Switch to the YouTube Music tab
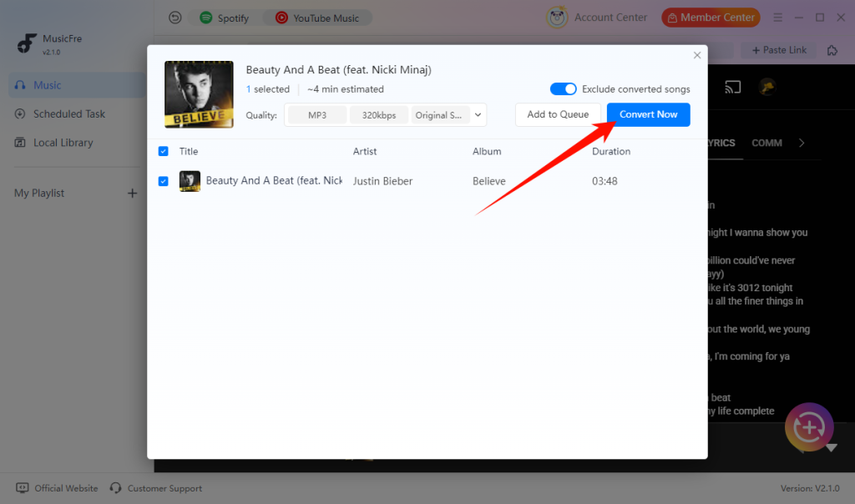Image resolution: width=855 pixels, height=504 pixels. pyautogui.click(x=317, y=18)
